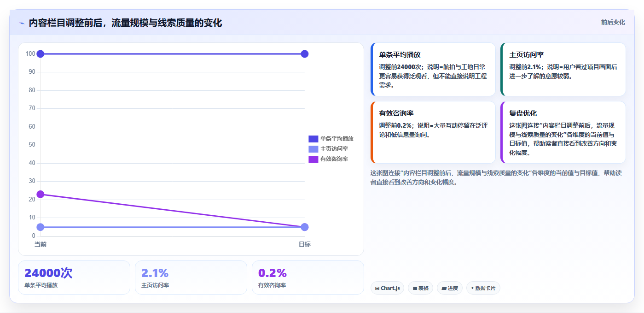The height and width of the screenshot is (313, 644).
Task: Click 有效咨询率 data point at 当前
Action: tap(41, 194)
